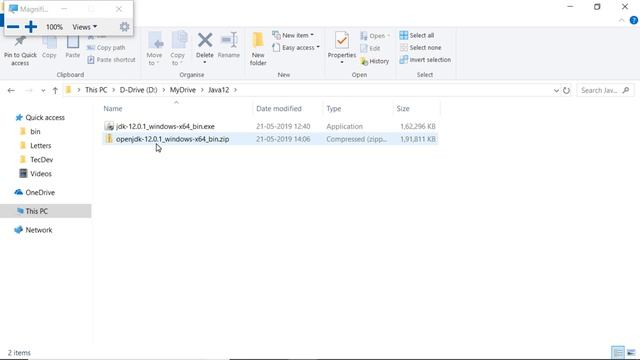640x360 pixels.
Task: Click the Open ribbon button
Action: click(375, 36)
